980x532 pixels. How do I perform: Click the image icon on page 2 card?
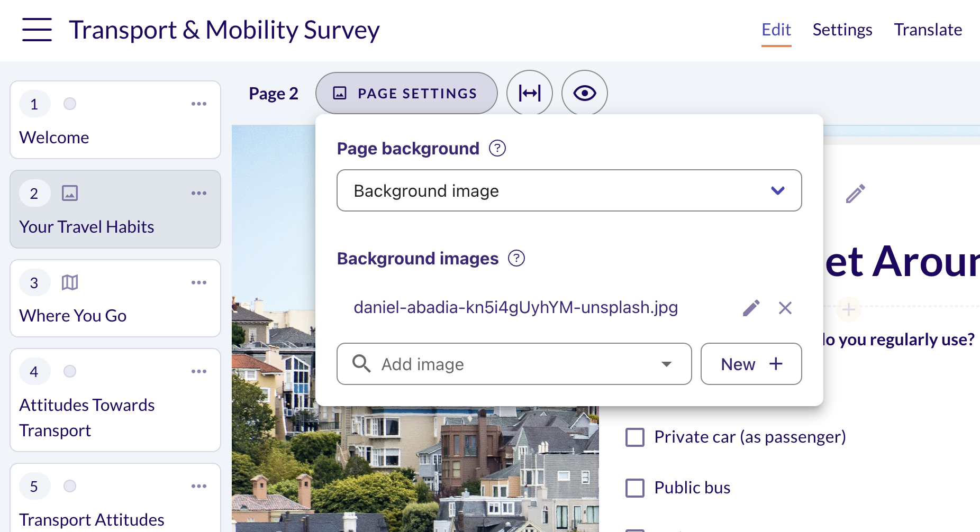(70, 193)
